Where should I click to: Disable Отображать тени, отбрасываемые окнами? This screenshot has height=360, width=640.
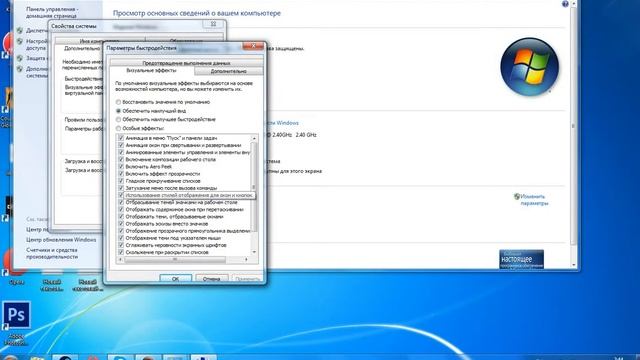(x=121, y=217)
